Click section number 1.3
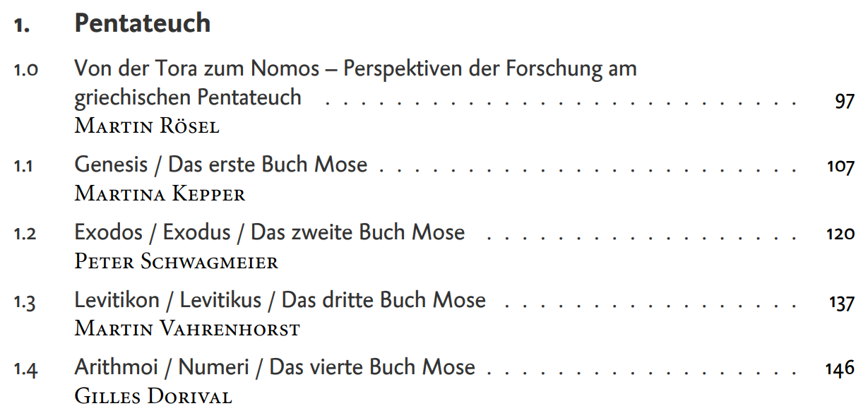 coord(25,301)
